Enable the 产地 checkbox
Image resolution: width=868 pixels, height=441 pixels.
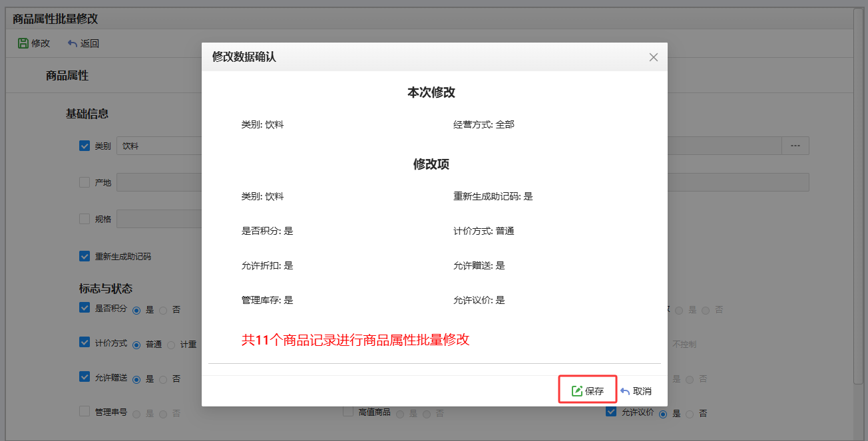point(85,182)
